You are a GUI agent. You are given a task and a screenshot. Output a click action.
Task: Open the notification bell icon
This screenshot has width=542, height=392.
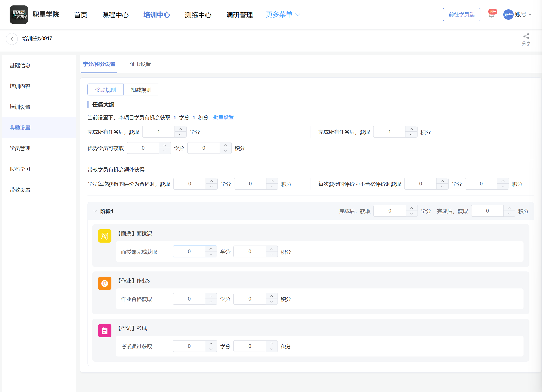[491, 15]
